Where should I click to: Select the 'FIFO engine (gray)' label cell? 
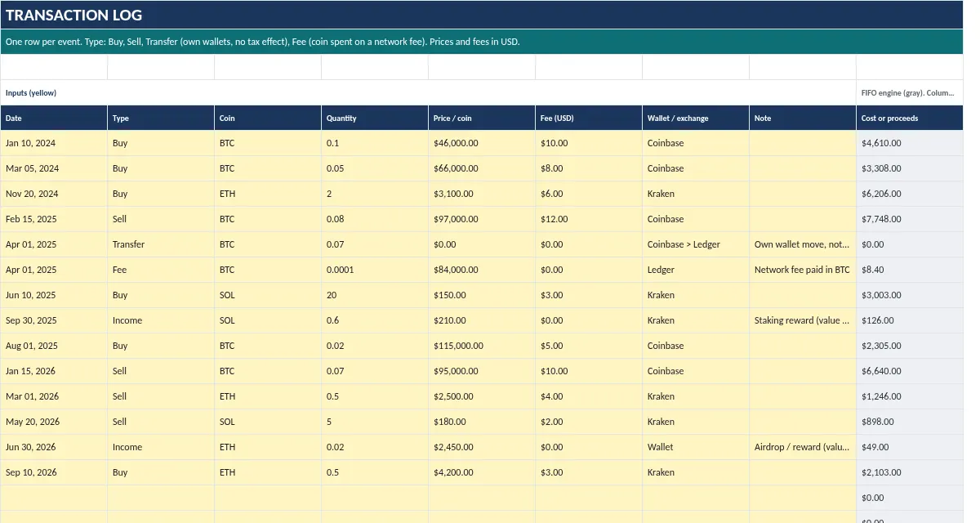(910, 92)
